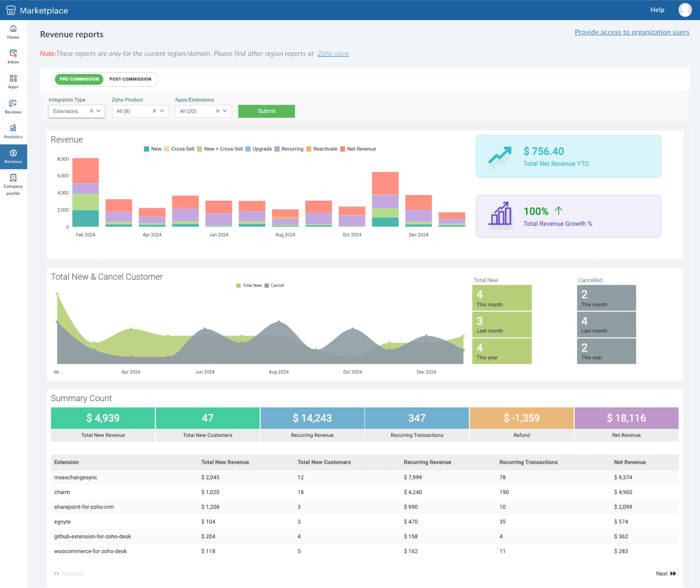The width and height of the screenshot is (700, 588).
Task: Click the Recurring Transactions column header
Action: point(528,462)
